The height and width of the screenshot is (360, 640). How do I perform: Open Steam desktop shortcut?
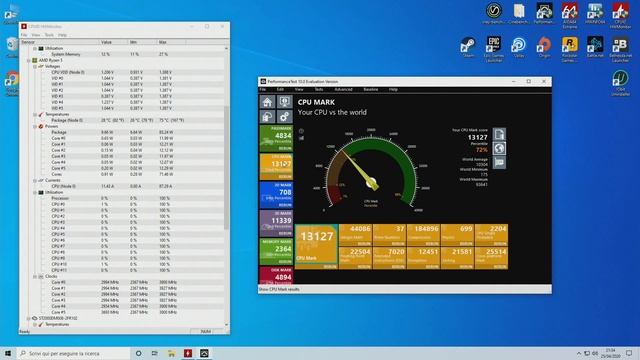(x=468, y=47)
